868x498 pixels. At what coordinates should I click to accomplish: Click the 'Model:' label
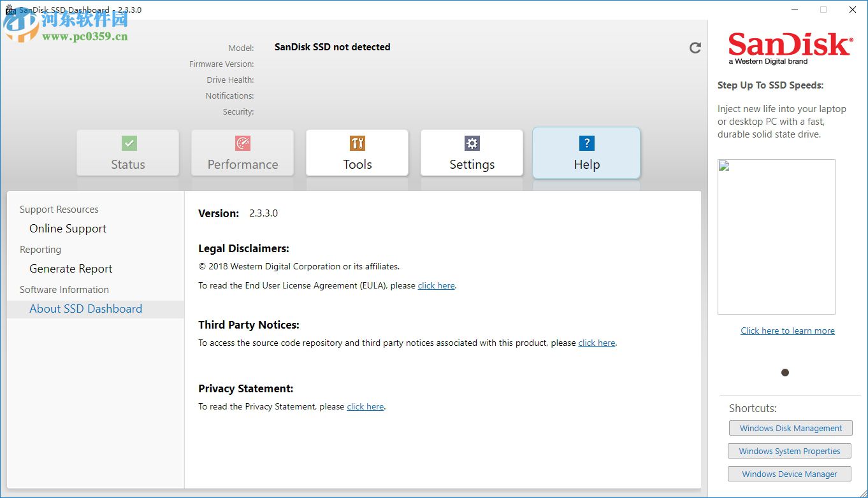241,48
